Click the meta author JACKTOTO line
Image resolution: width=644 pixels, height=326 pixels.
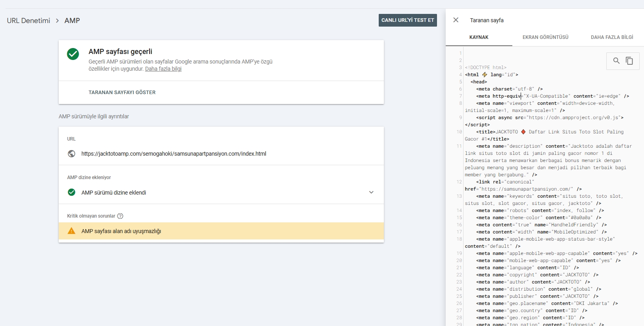tap(533, 282)
